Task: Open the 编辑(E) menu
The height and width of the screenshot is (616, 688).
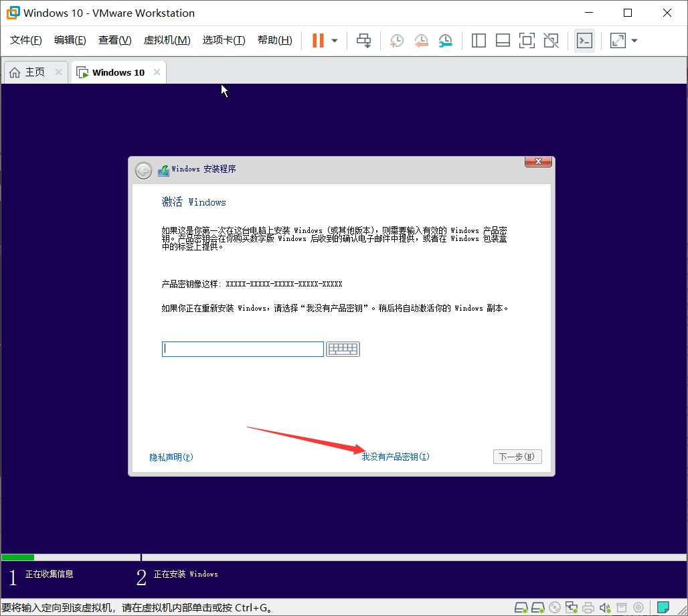Action: (x=70, y=40)
